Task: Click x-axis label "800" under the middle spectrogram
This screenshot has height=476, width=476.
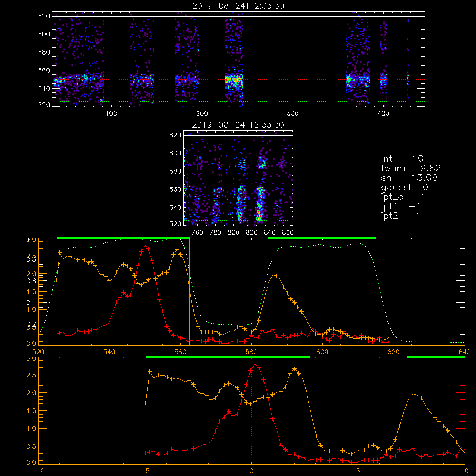Action: (x=233, y=233)
